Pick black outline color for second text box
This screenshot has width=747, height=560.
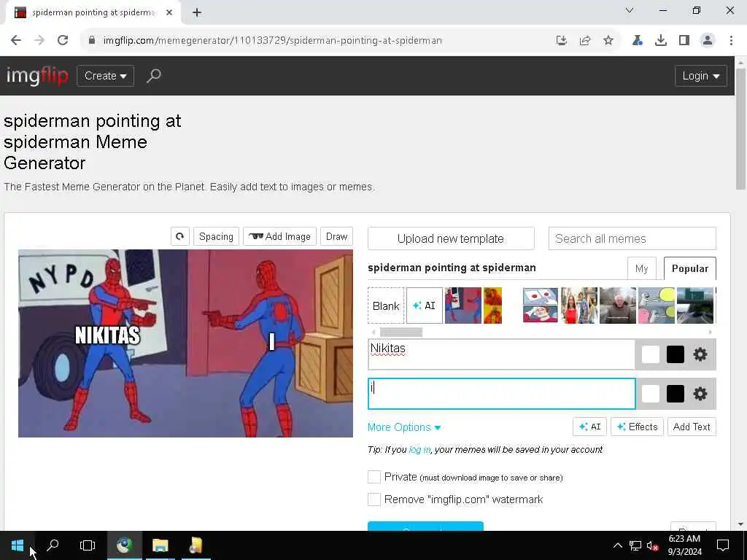(675, 394)
